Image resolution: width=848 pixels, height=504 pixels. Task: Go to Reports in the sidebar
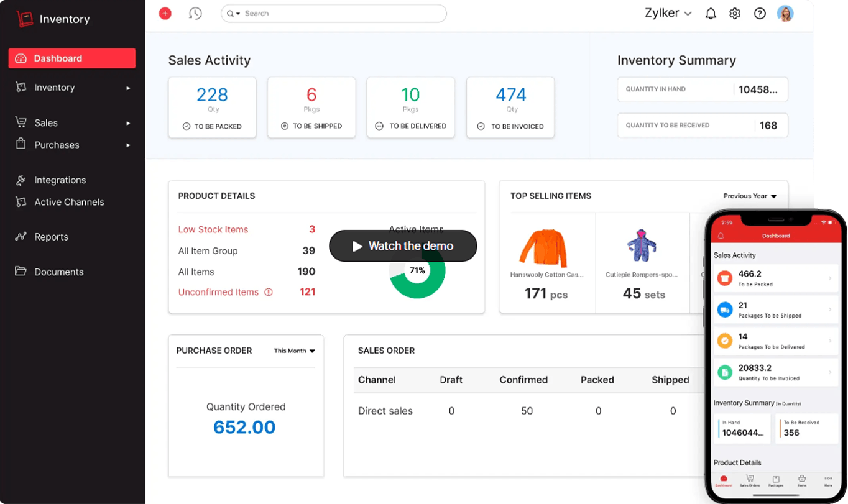pos(51,237)
